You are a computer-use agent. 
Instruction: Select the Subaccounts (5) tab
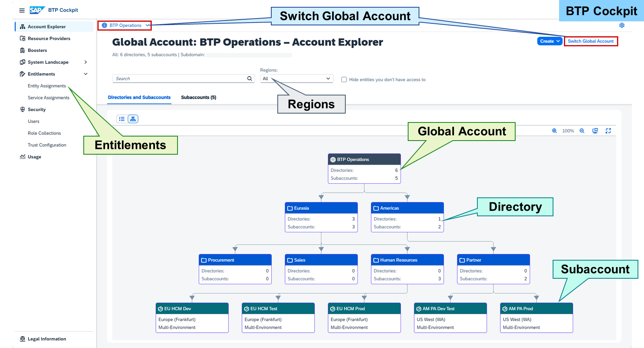pos(198,97)
